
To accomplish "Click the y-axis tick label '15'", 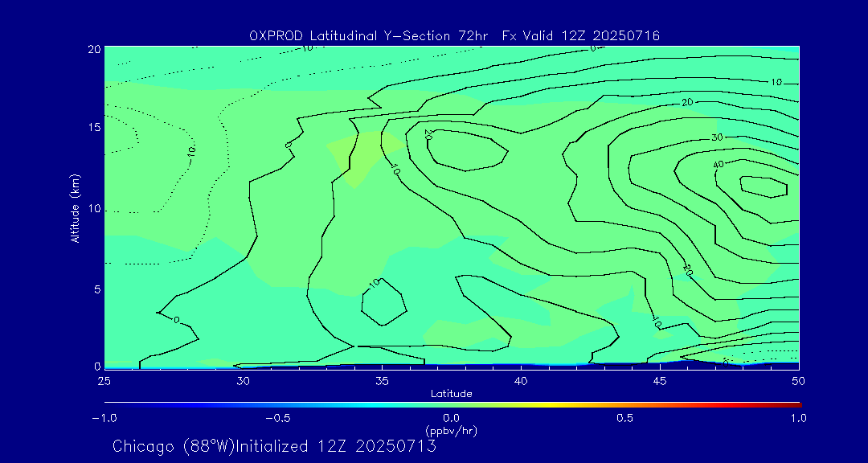I will 93,127.
